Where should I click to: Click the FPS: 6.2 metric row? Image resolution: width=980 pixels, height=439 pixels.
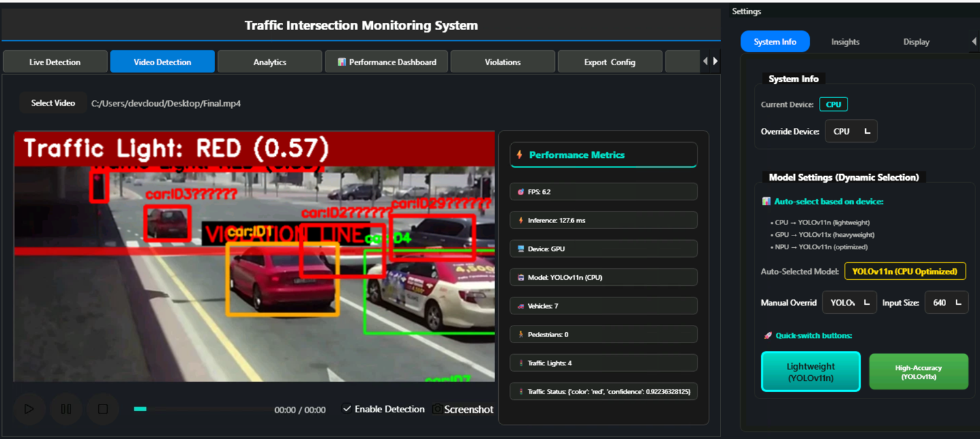point(604,192)
